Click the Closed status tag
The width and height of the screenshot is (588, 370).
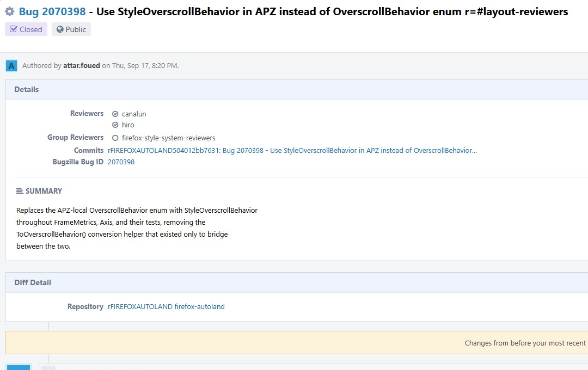tap(26, 29)
